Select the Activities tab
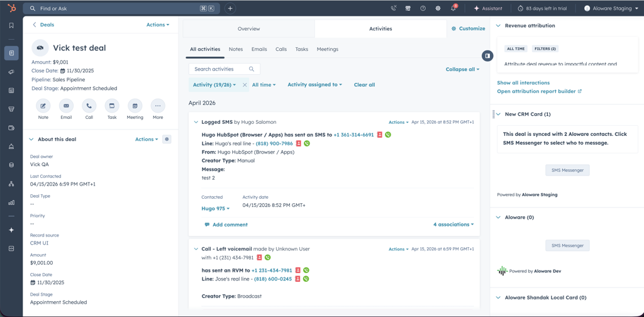The width and height of the screenshot is (644, 317). pos(380,29)
